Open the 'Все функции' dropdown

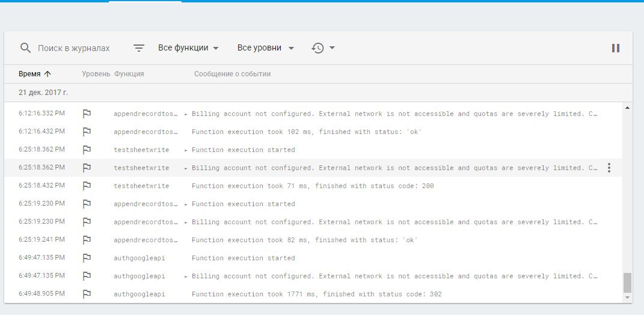pyautogui.click(x=188, y=48)
